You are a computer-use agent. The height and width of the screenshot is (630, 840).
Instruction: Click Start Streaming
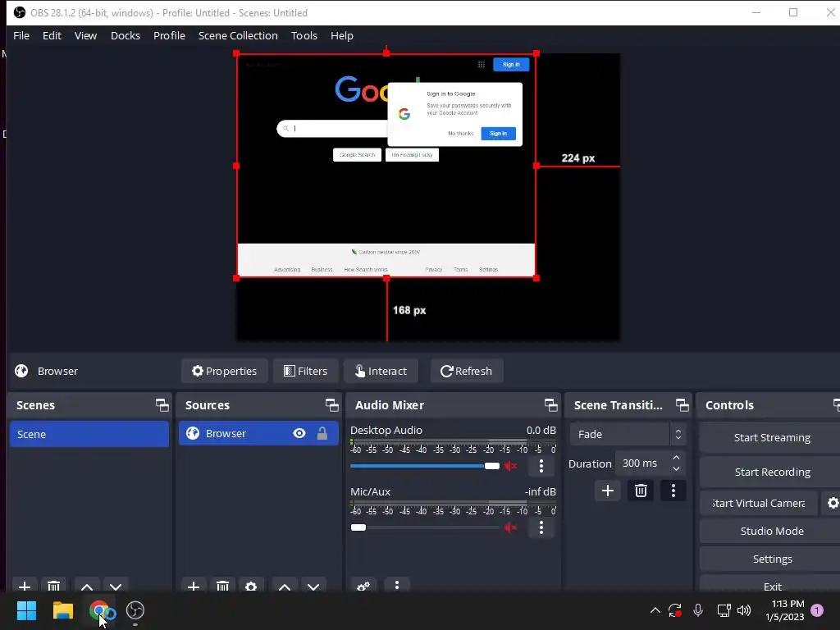pyautogui.click(x=772, y=438)
